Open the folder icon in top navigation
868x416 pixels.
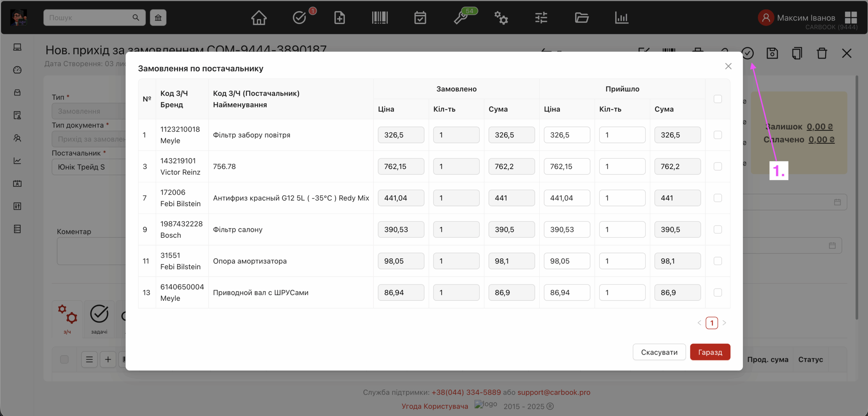[x=581, y=18]
